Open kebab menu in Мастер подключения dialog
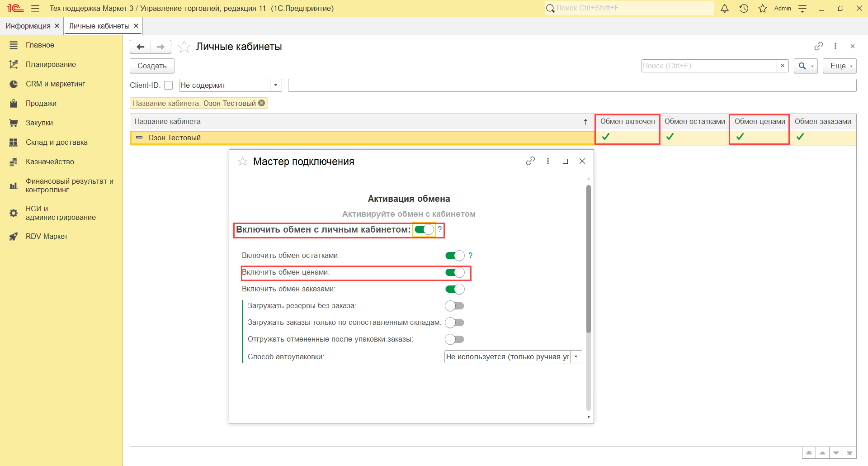Screen dimensions: 868x466 pyautogui.click(x=548, y=161)
